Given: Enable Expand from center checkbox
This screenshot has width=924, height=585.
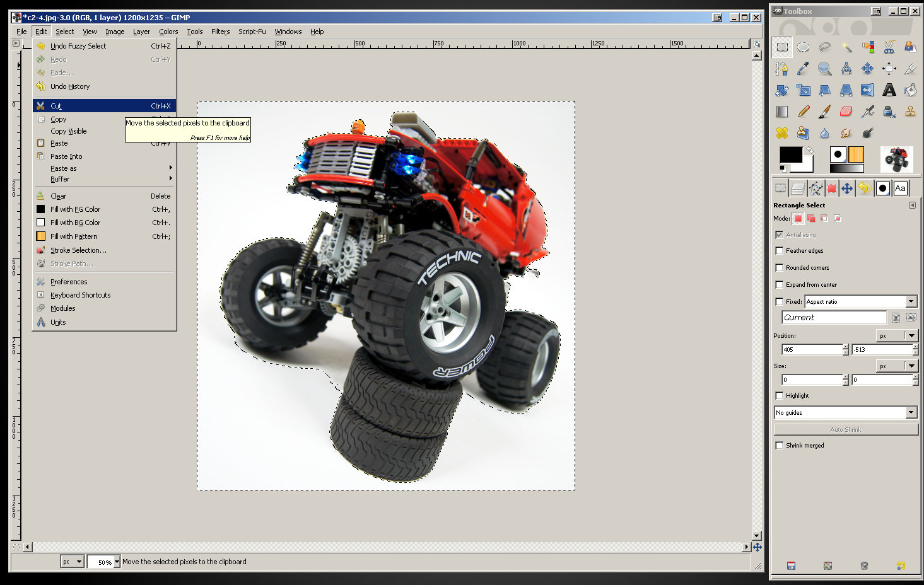Looking at the screenshot, I should (x=780, y=285).
